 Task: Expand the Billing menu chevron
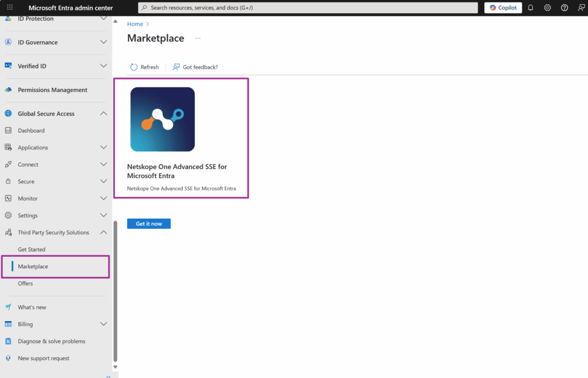(x=103, y=324)
